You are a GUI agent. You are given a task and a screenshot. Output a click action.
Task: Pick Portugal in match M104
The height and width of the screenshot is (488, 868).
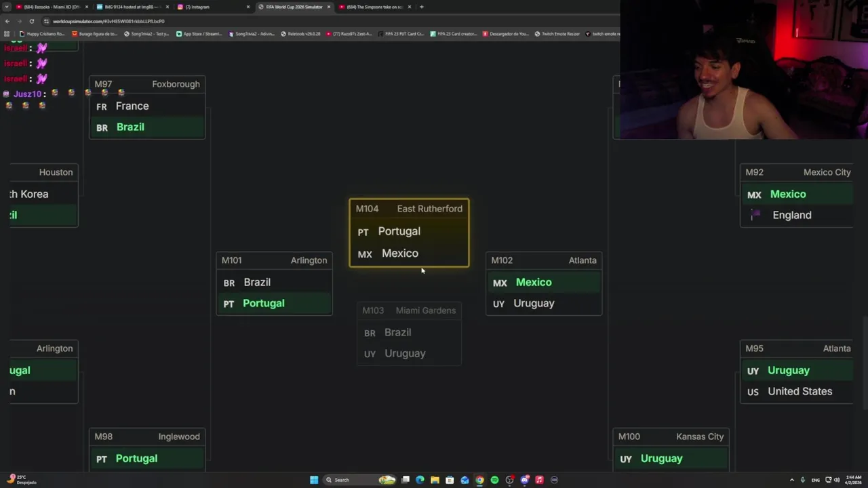pos(409,231)
